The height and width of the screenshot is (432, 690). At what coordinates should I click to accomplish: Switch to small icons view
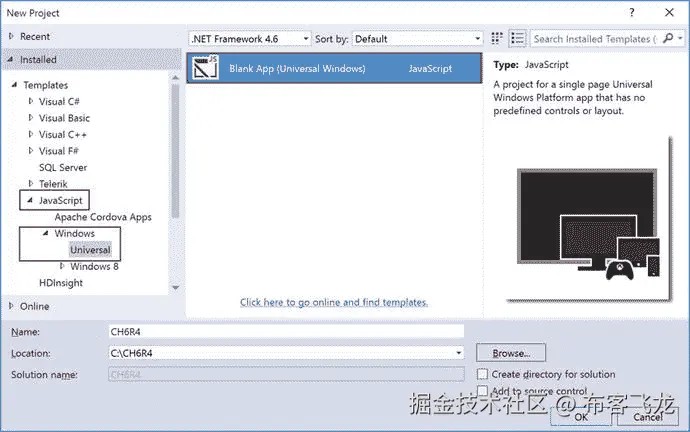tap(496, 39)
